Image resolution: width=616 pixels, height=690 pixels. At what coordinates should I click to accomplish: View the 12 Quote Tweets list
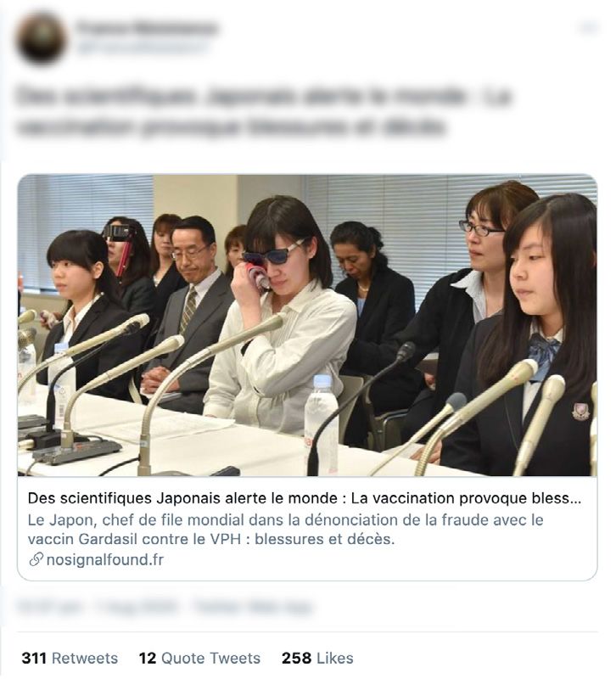tap(199, 659)
